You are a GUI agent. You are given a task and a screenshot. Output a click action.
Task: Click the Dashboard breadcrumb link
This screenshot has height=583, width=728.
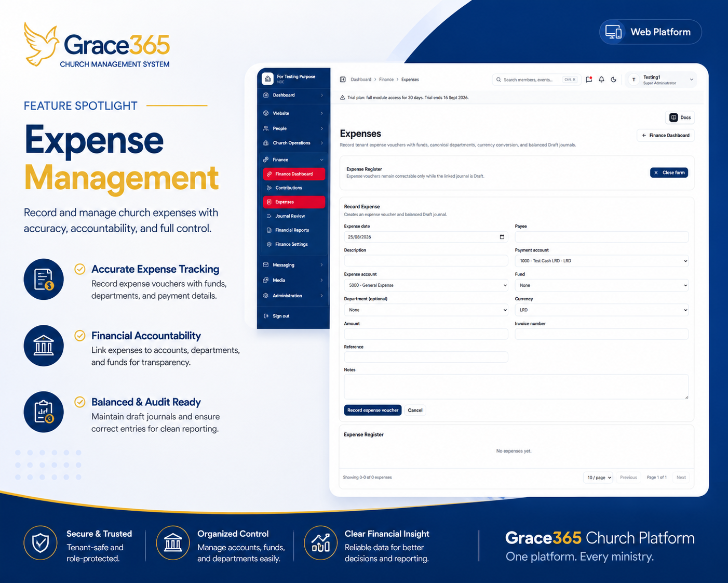tap(361, 79)
